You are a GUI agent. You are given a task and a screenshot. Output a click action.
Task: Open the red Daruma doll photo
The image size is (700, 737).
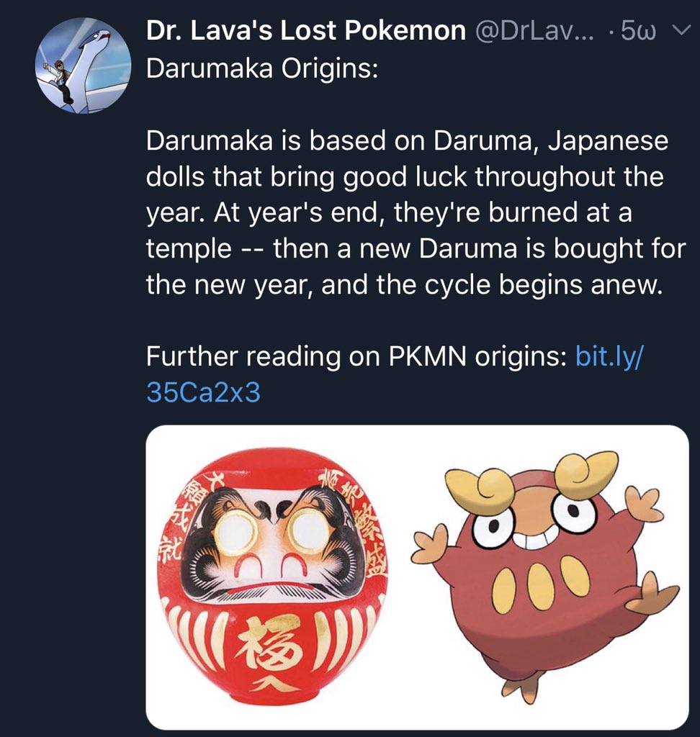click(274, 577)
